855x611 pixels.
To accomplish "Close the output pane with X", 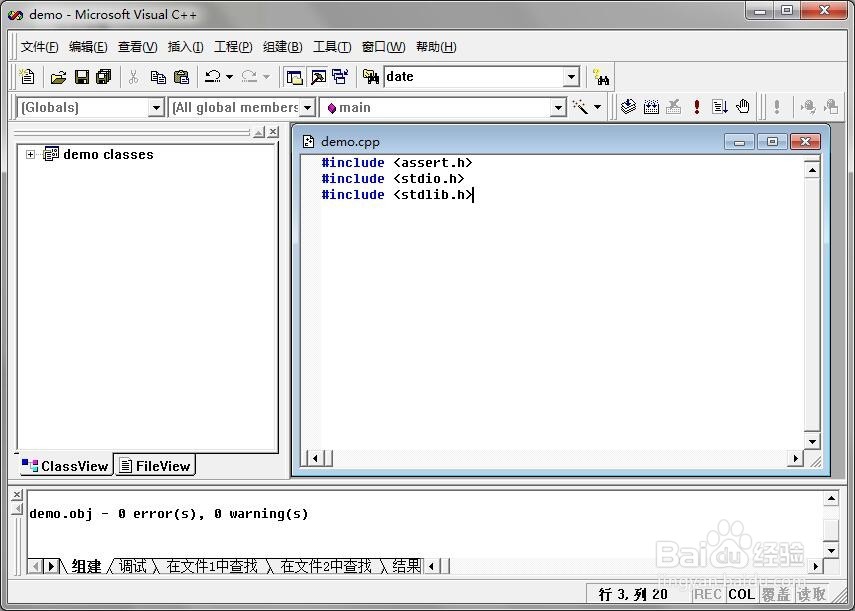I will pyautogui.click(x=17, y=494).
